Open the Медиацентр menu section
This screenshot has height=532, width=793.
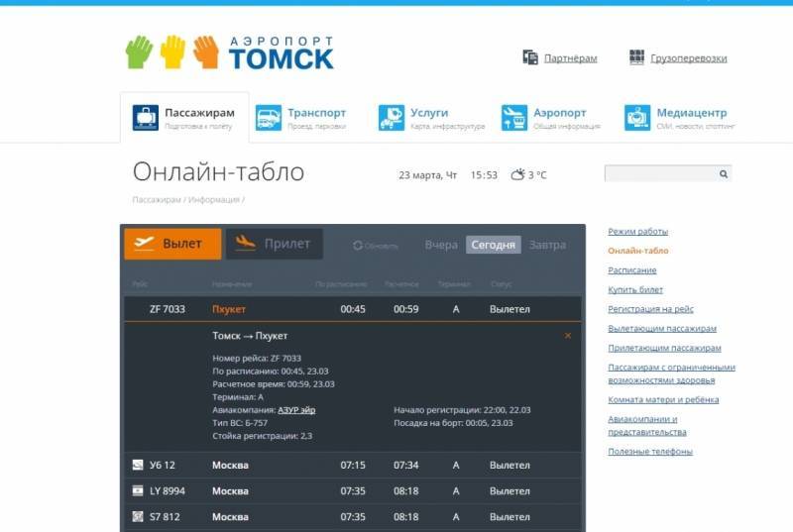point(692,113)
